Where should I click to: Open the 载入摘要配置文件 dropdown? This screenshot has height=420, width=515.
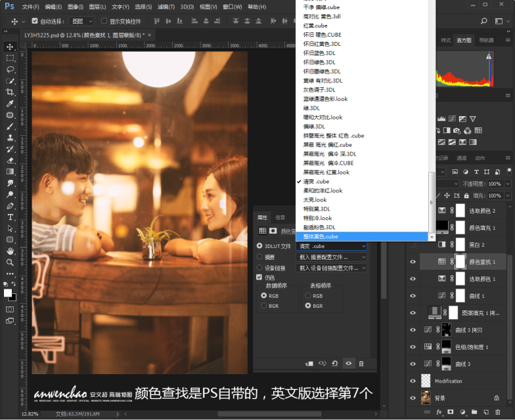331,257
